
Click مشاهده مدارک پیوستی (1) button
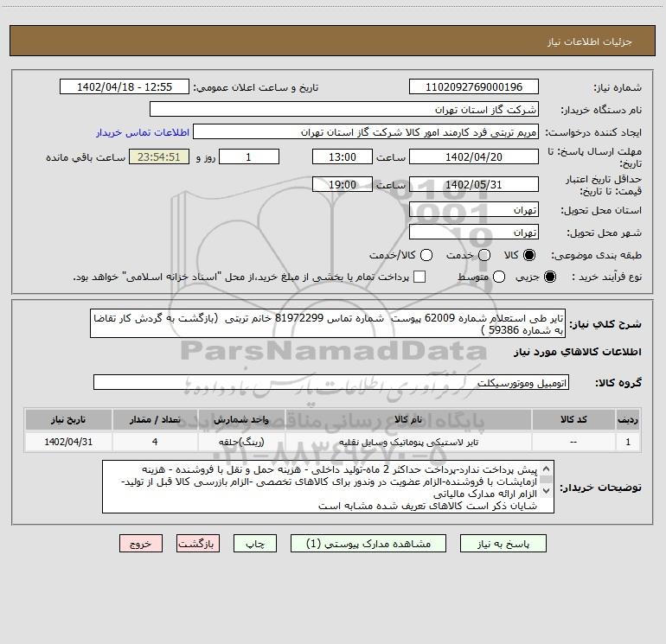pos(368,544)
